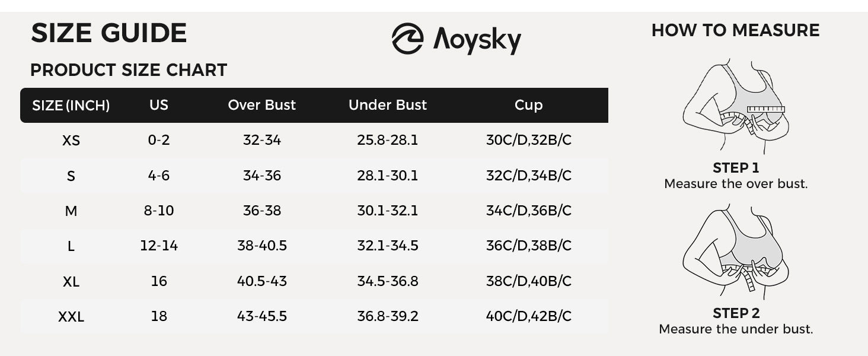
Task: Click the SIZE (INCH) column header
Action: 71,106
